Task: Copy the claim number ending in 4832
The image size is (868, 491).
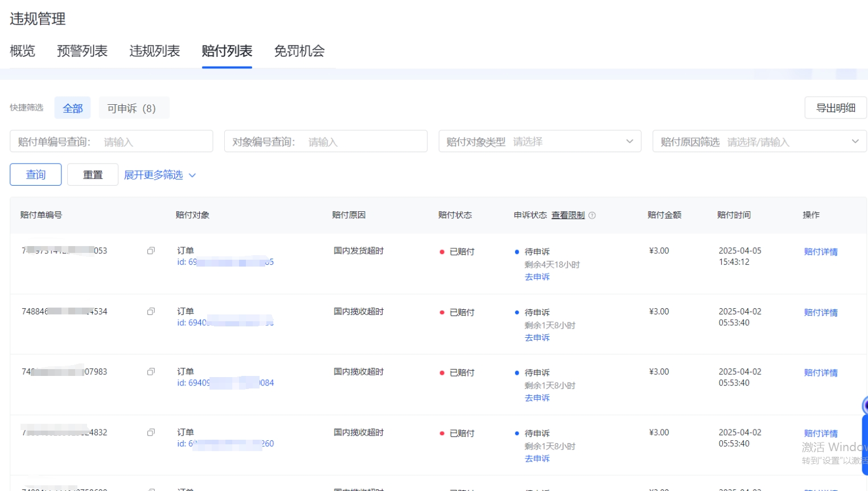Action: pyautogui.click(x=151, y=432)
